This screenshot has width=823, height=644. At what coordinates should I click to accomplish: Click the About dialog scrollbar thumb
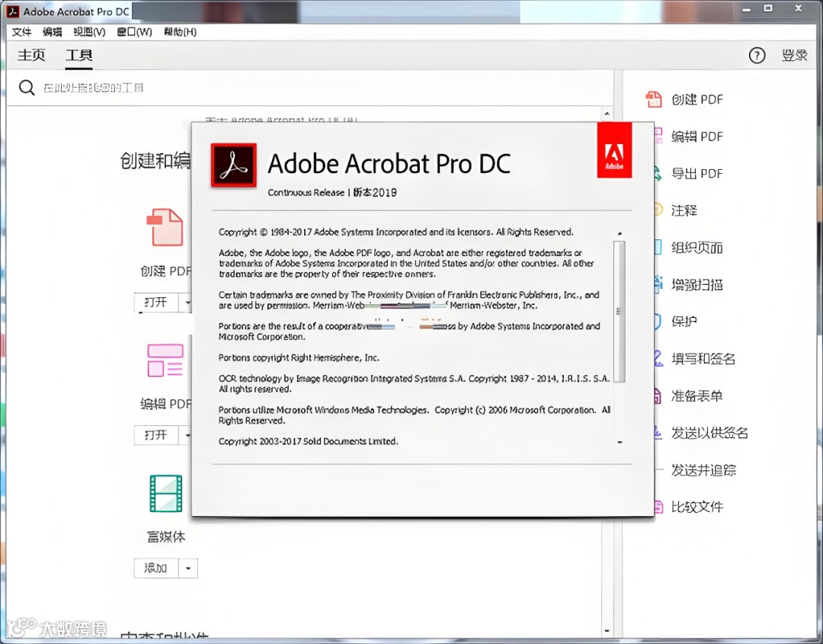(620, 311)
